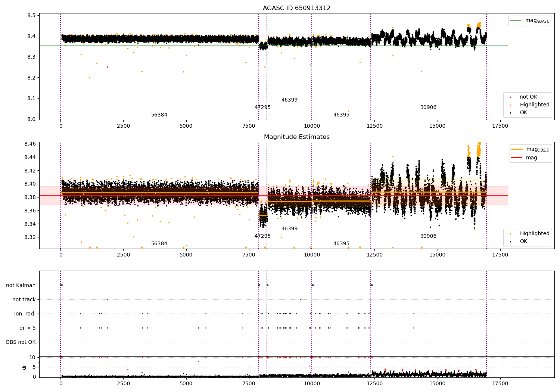Click obsid label 46399 in top plot
The image size is (560, 392).
click(x=289, y=100)
